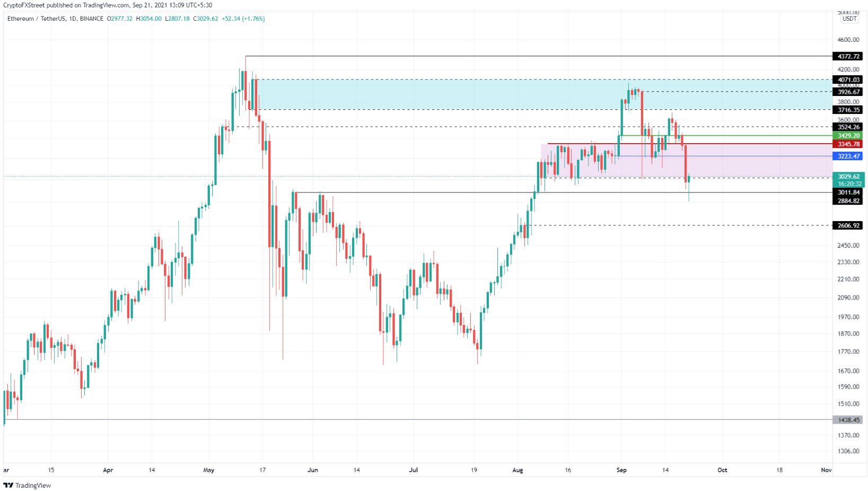
Task: Click the high value H3054.00
Action: pos(149,19)
